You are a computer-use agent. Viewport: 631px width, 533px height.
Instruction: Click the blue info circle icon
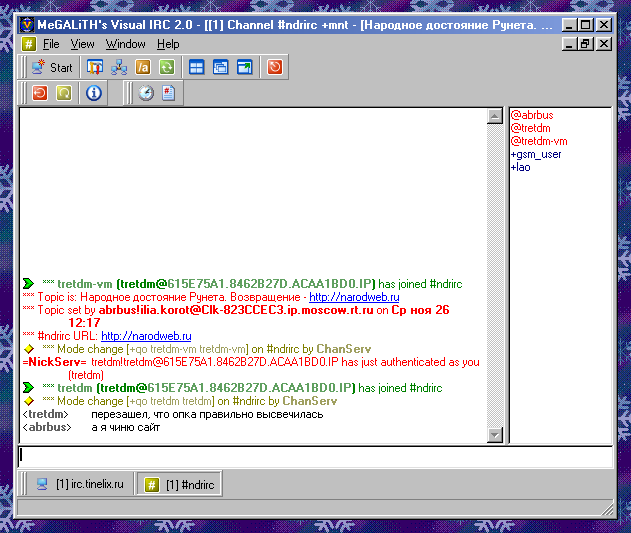point(94,94)
